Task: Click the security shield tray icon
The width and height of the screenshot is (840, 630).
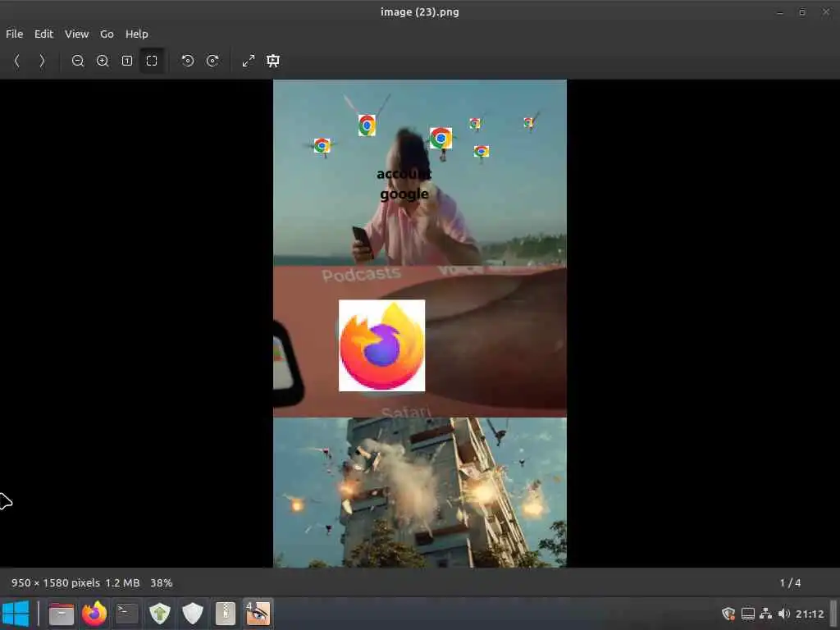Action: coord(728,614)
